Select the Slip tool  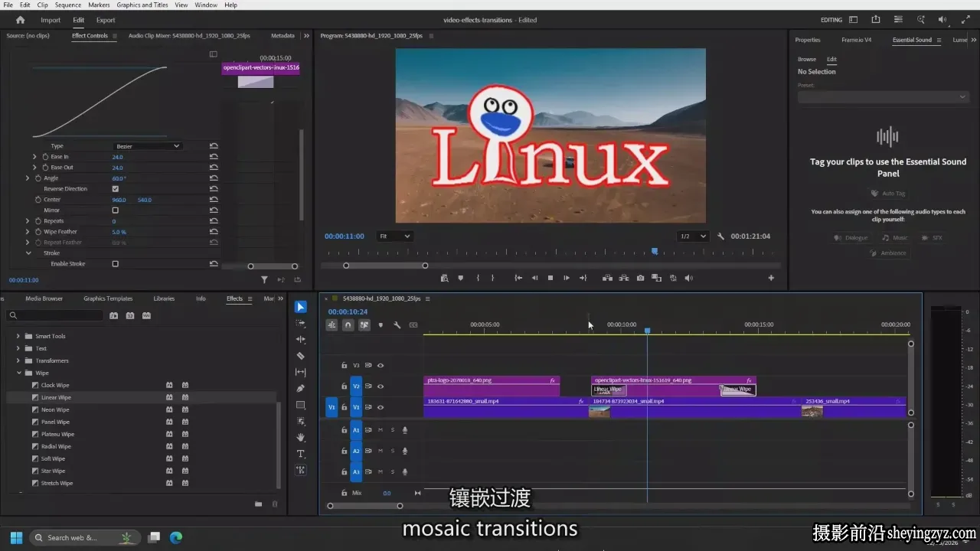[300, 372]
